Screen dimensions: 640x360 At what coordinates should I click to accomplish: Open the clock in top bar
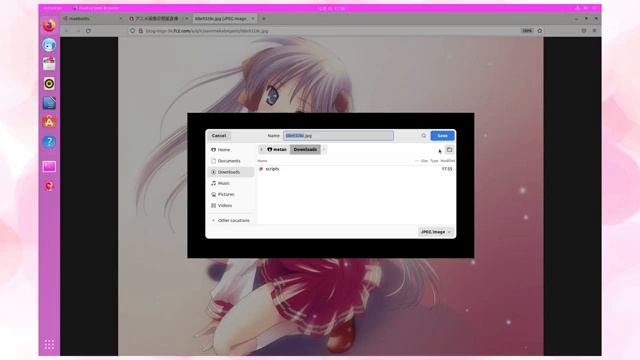coord(331,8)
